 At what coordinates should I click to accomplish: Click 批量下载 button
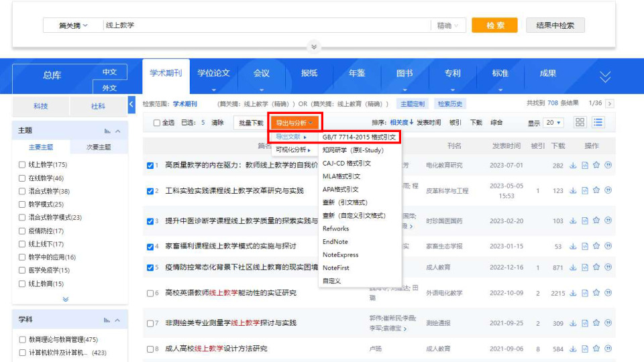(251, 123)
